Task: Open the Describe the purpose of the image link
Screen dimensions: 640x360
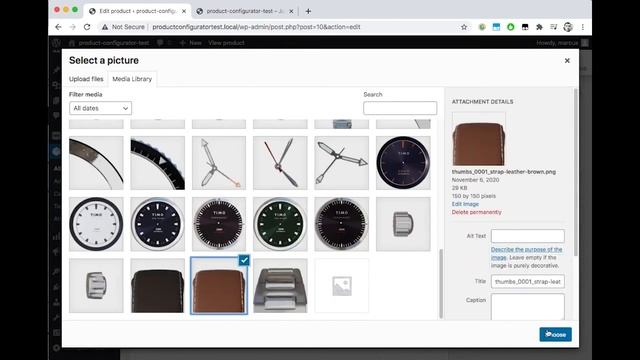Action: 526,253
